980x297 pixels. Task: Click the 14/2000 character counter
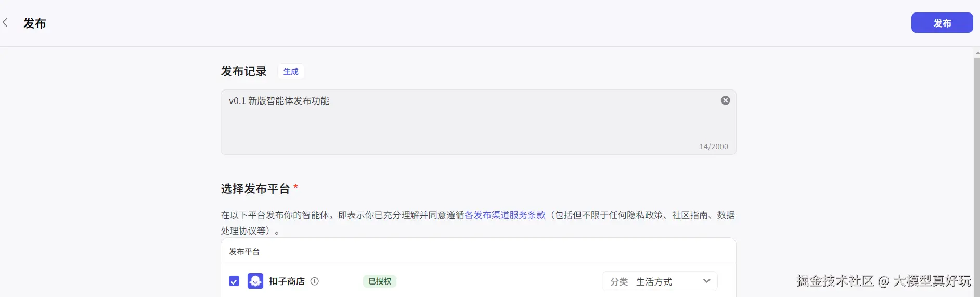click(714, 147)
